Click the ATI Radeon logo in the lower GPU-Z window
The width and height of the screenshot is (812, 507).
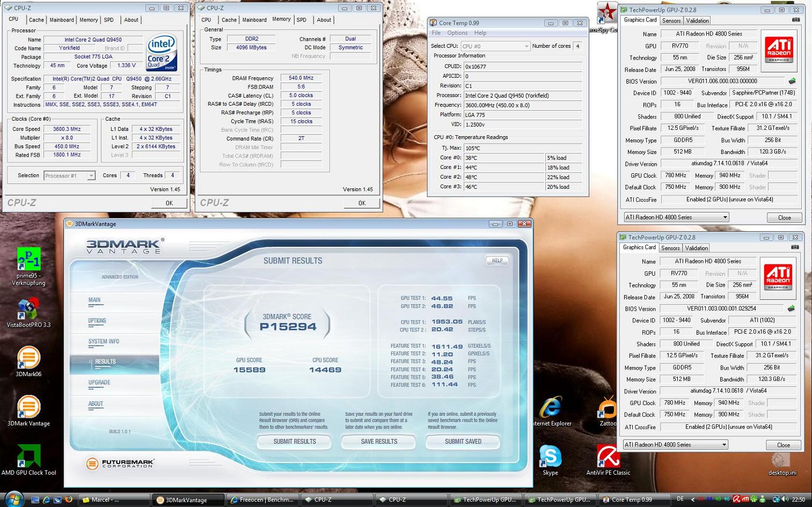(x=778, y=277)
